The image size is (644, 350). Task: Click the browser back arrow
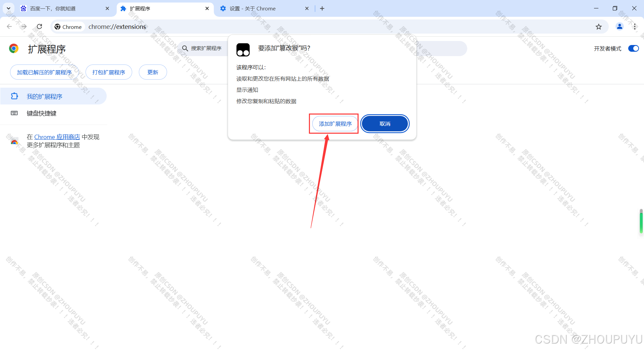[9, 27]
